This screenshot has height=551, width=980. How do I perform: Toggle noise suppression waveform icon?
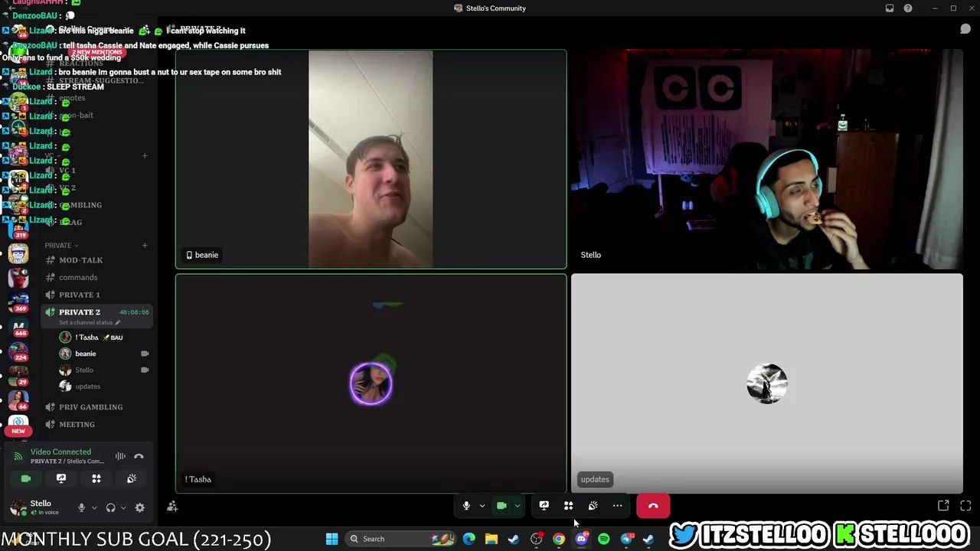click(120, 456)
